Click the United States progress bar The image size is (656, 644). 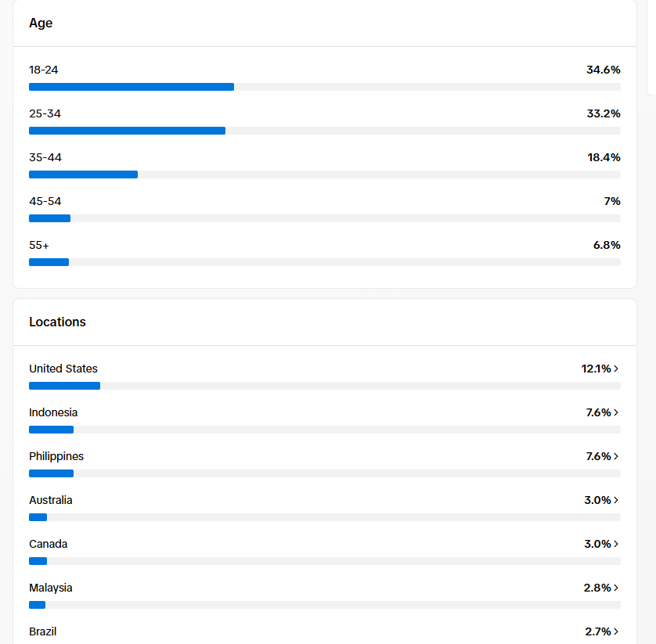325,386
